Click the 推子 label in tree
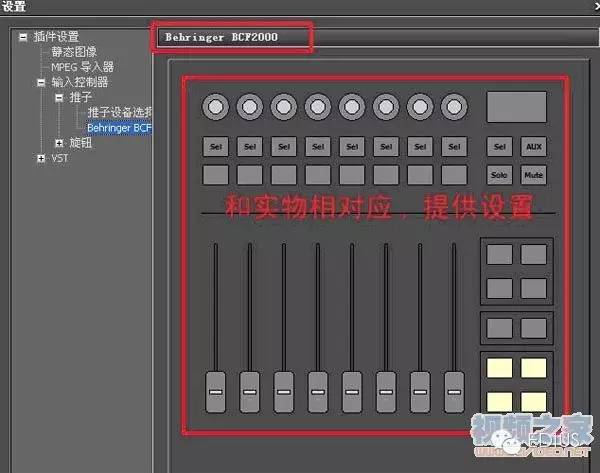The image size is (600, 473). (80, 97)
